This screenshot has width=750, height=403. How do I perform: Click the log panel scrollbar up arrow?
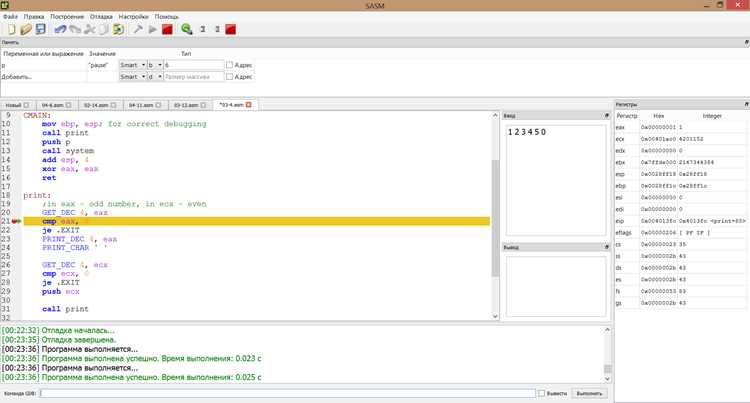(x=607, y=330)
